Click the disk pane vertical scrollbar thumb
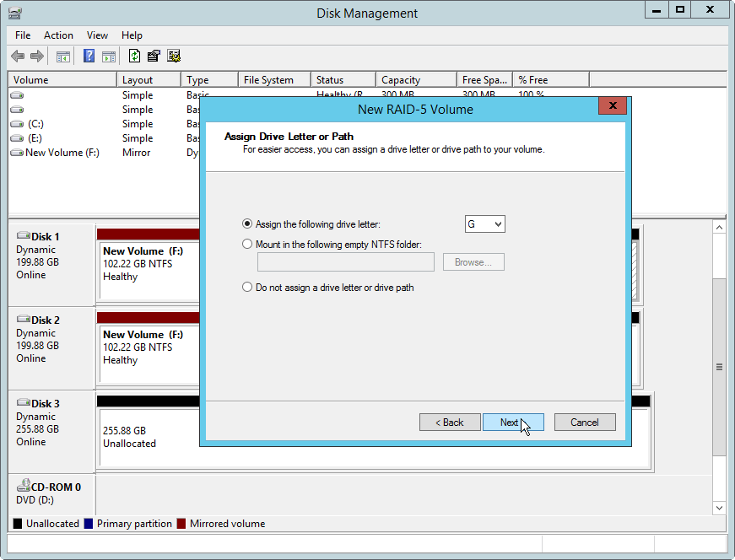 click(719, 367)
